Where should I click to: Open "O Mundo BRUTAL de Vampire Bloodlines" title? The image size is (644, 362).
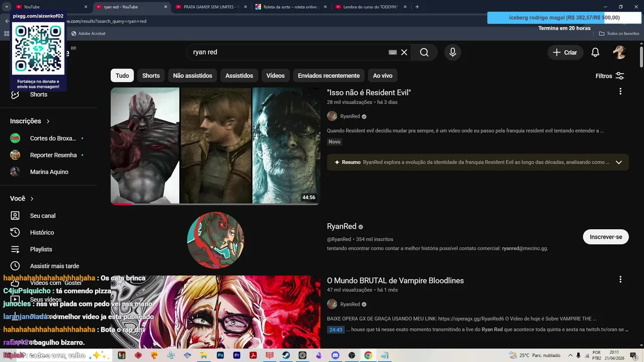click(x=395, y=281)
